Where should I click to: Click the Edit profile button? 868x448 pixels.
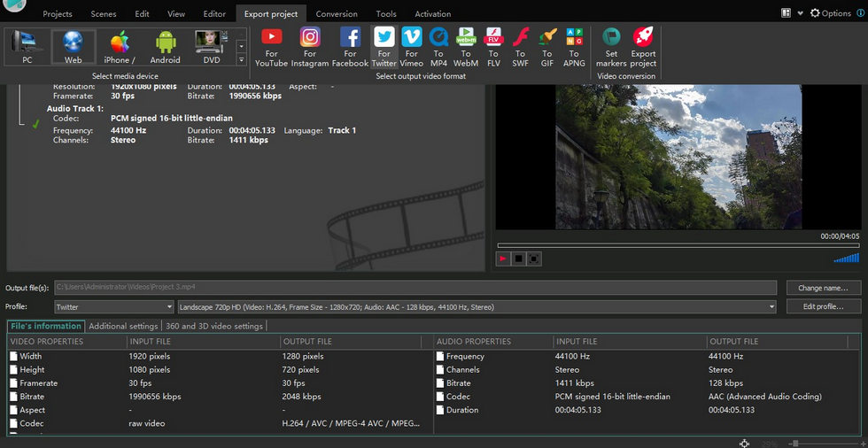(823, 306)
